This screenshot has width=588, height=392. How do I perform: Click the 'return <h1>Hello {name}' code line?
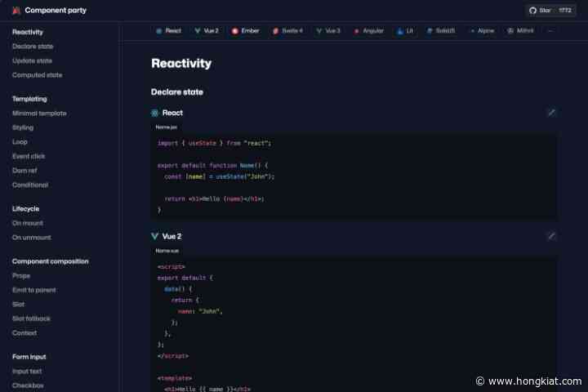tap(214, 198)
